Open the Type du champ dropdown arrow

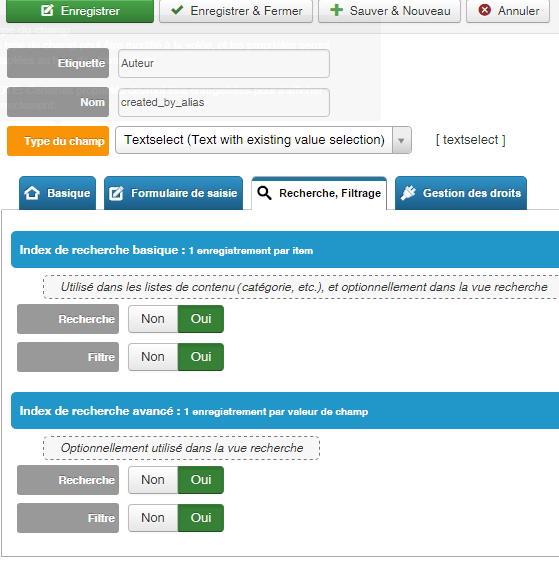coord(401,140)
